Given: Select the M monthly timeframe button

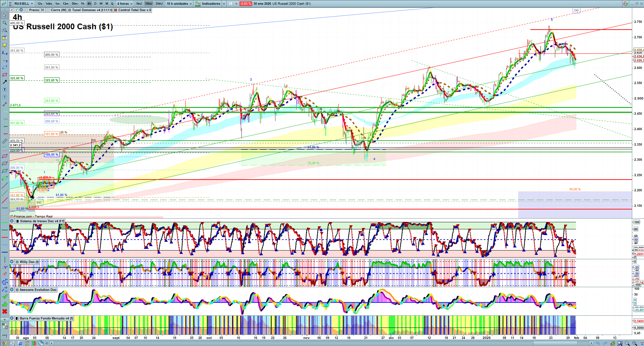Looking at the screenshot, I should tap(107, 4).
